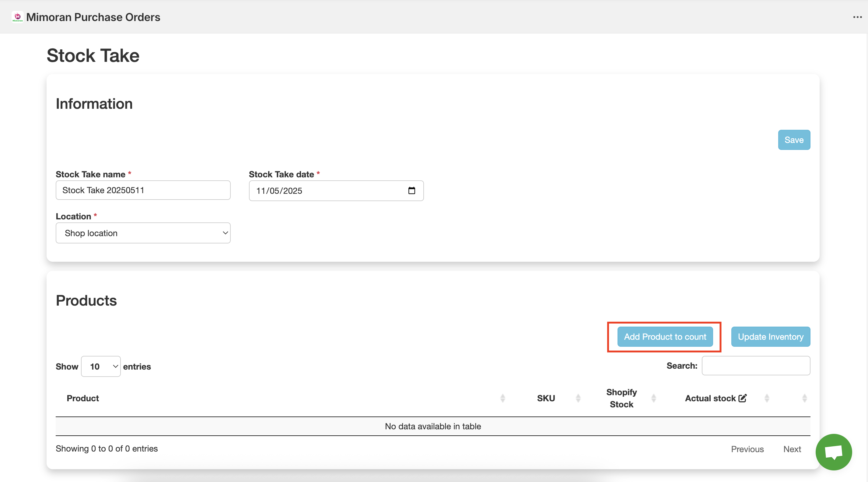Sort table by SKU column arrows
The image size is (868, 482).
578,398
